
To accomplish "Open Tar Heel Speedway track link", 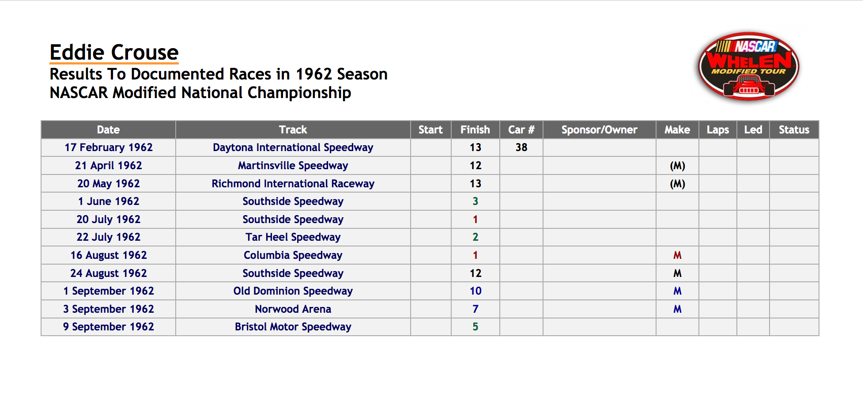I will pos(293,237).
